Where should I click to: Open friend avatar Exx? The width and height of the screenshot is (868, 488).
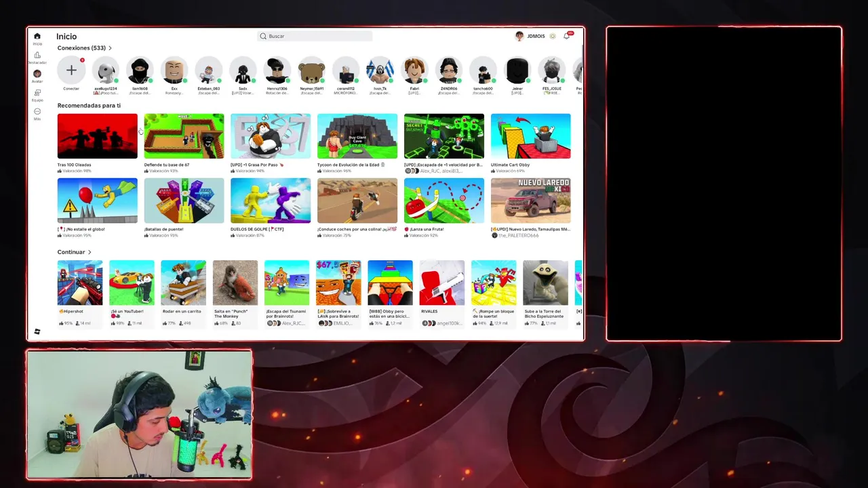point(174,70)
